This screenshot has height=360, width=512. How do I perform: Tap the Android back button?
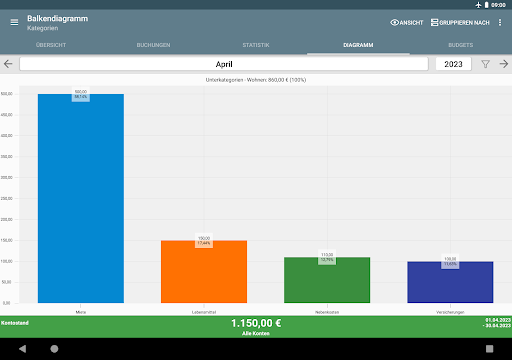[x=22, y=349]
